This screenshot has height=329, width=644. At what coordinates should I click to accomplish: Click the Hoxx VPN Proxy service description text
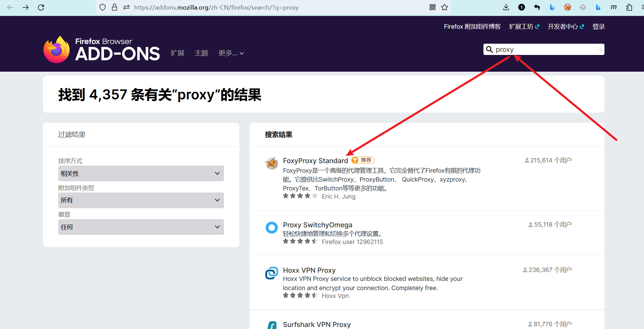point(373,283)
